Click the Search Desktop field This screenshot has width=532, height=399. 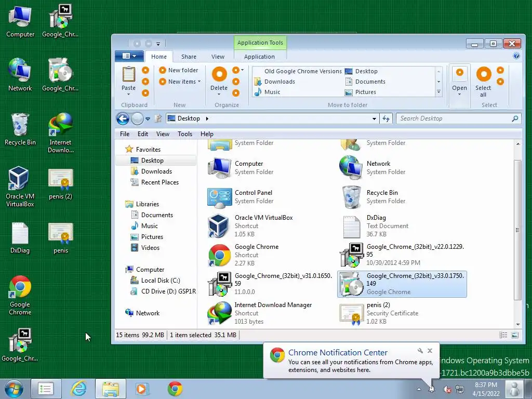458,118
